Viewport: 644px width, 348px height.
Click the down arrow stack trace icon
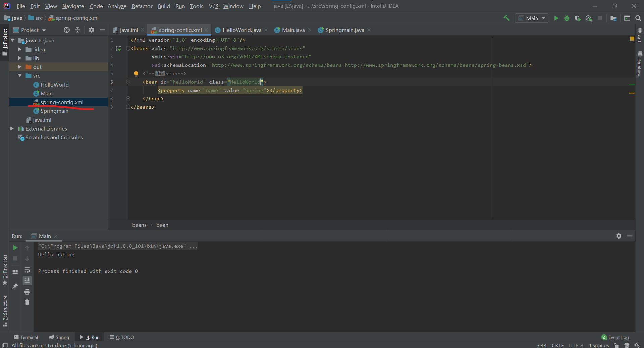pyautogui.click(x=27, y=259)
